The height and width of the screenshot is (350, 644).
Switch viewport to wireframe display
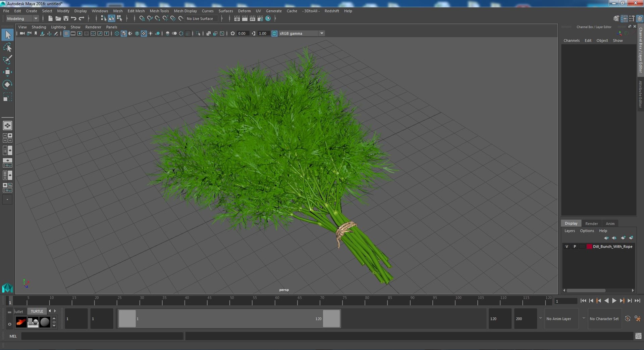tap(117, 33)
